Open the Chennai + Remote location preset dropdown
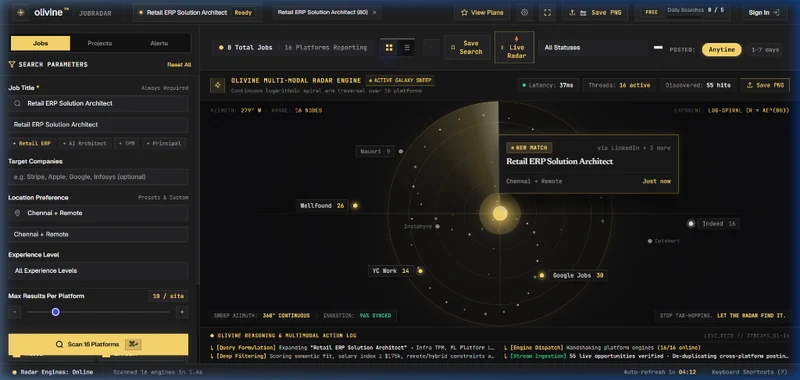800x380 pixels. (98, 235)
